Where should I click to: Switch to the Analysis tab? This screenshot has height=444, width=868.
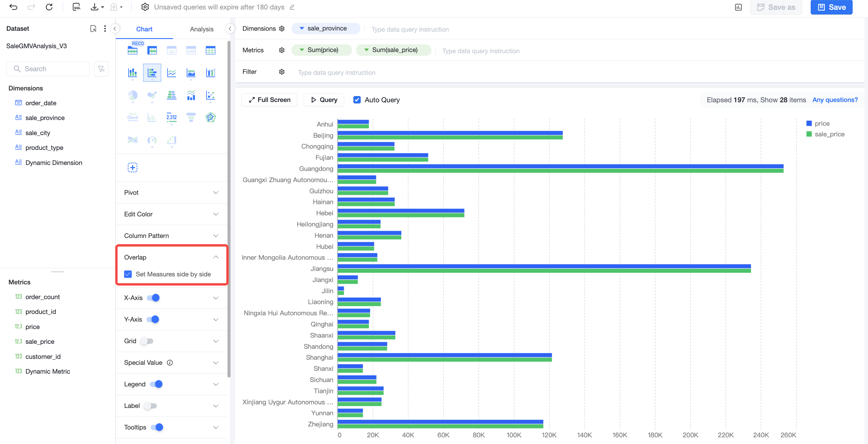[201, 29]
